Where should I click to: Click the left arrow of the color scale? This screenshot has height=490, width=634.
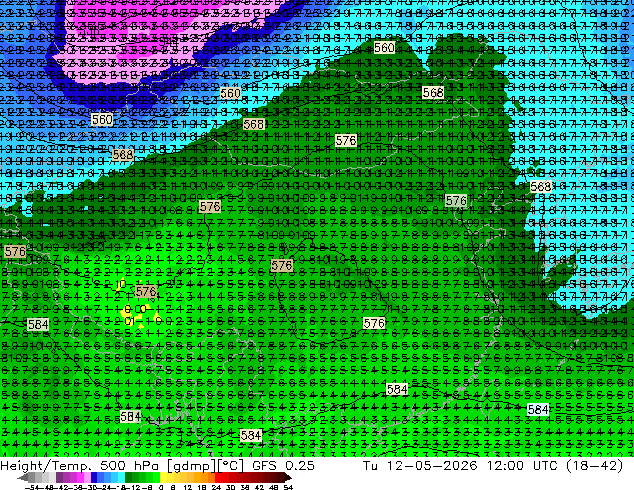click(22, 478)
